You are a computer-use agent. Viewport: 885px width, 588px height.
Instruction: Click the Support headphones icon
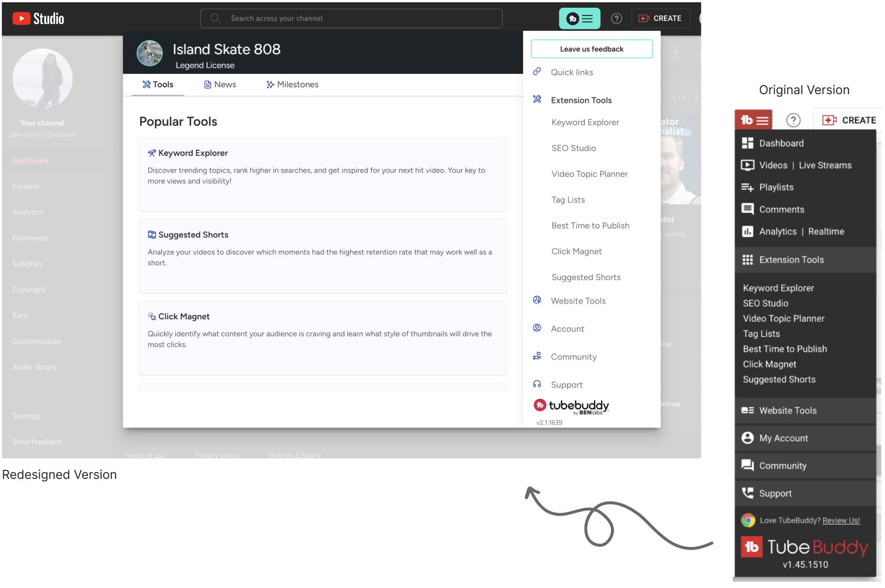click(x=537, y=384)
